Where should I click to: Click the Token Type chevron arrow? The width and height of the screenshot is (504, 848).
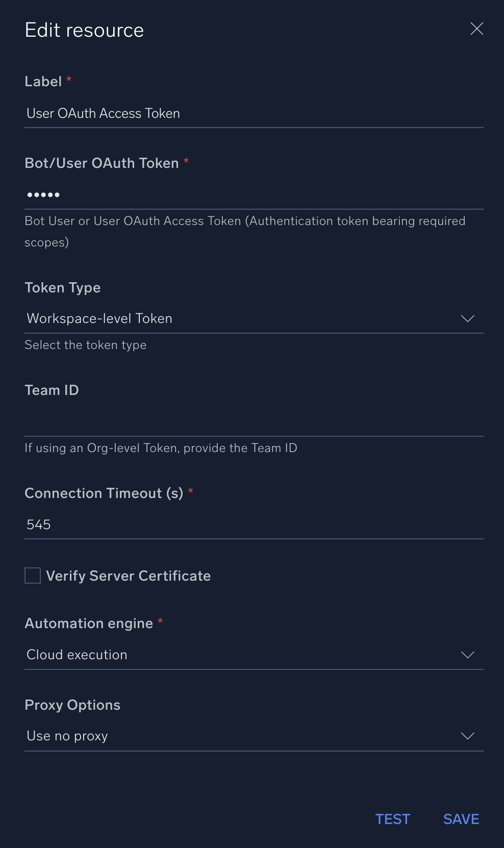467,318
